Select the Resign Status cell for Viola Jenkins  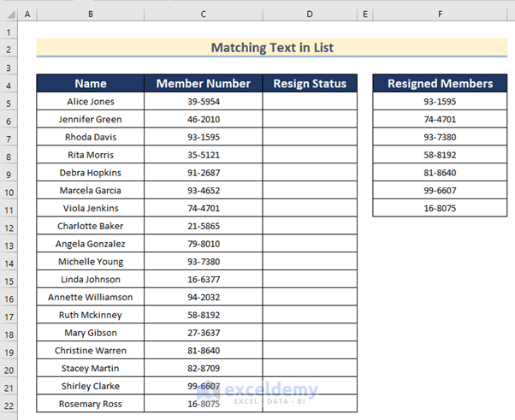[x=310, y=208]
